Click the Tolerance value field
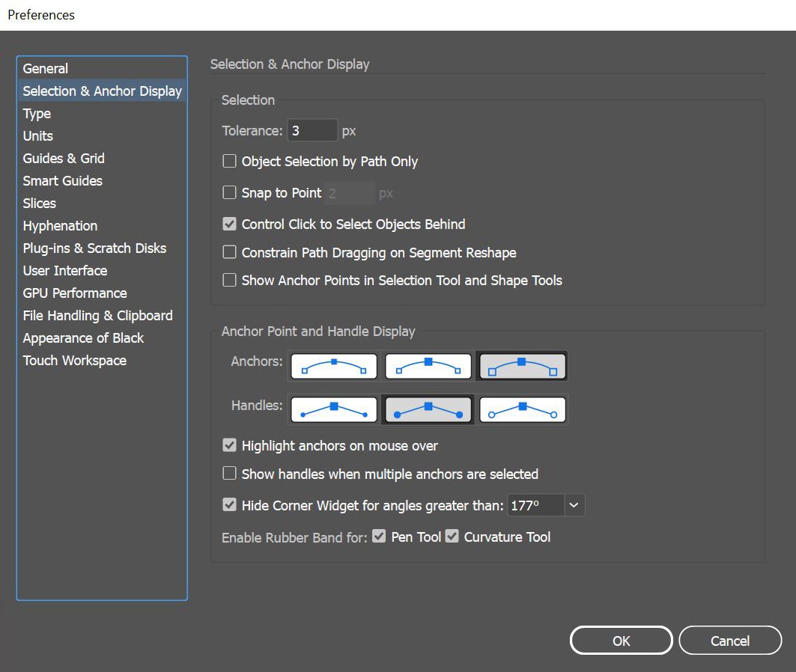This screenshot has width=796, height=672. coord(312,130)
